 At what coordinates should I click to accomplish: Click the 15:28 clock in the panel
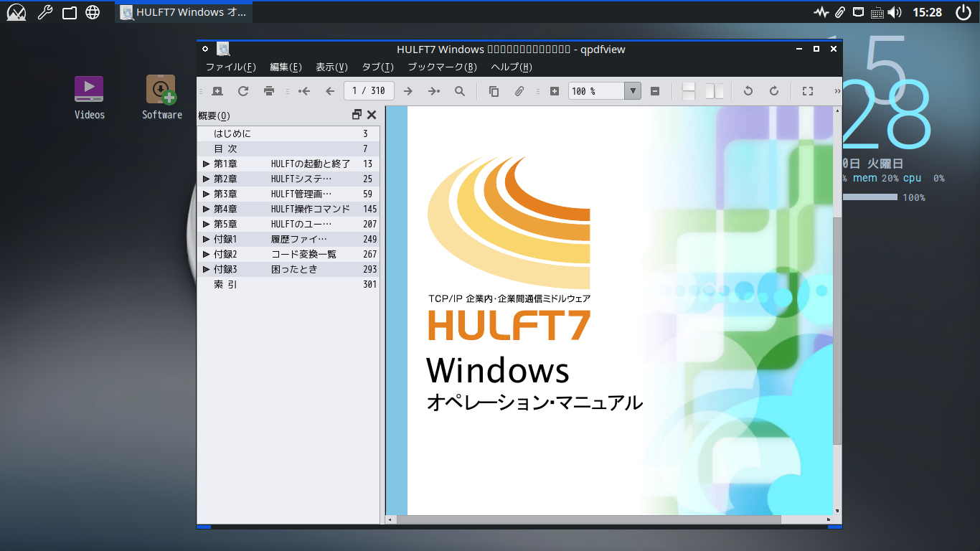927,12
